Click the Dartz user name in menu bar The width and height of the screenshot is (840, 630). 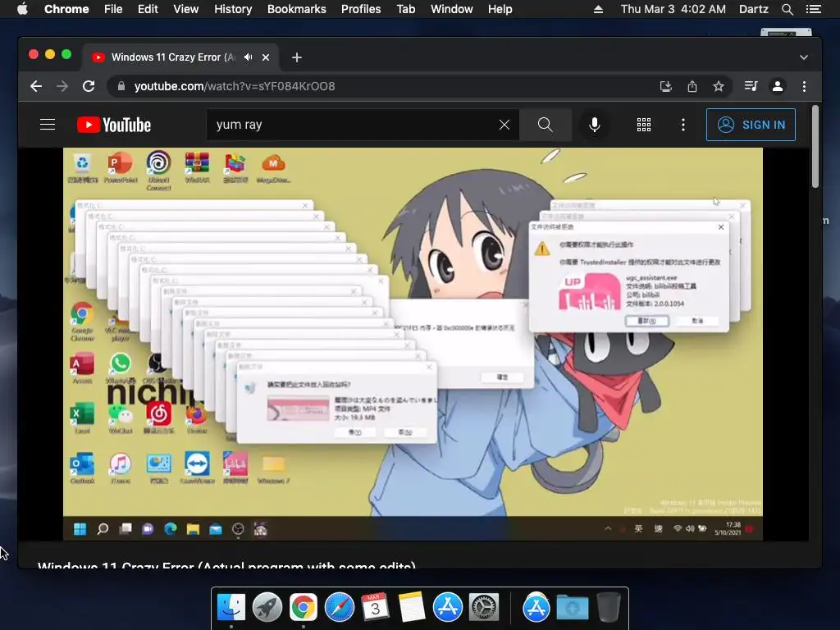coord(753,9)
